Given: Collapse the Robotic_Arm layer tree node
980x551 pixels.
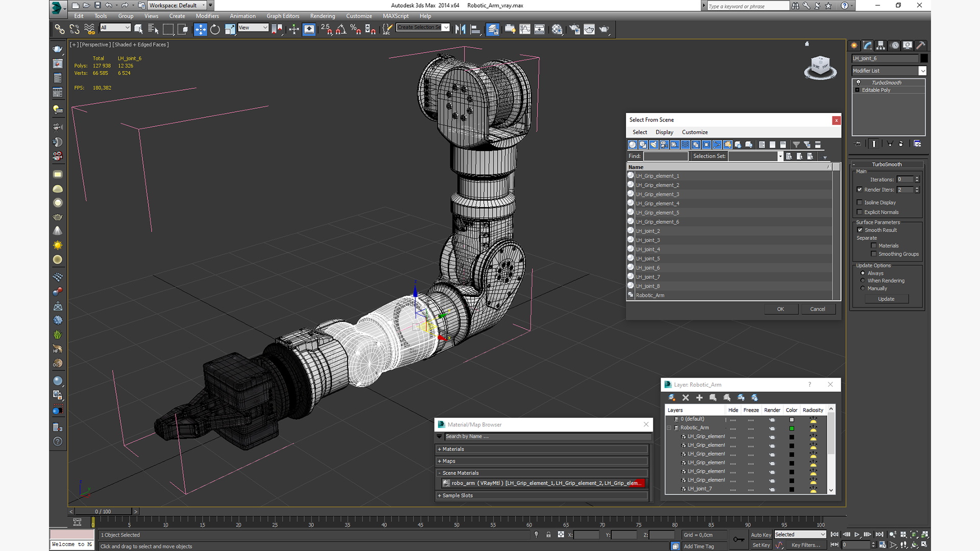Looking at the screenshot, I should tap(669, 428).
